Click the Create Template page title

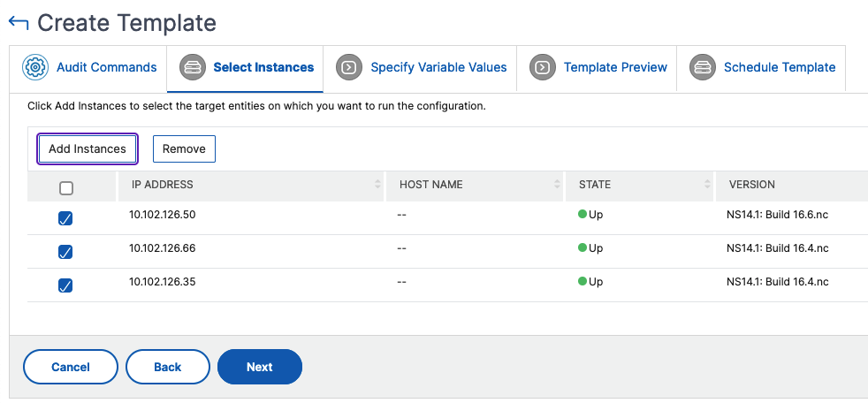point(126,23)
